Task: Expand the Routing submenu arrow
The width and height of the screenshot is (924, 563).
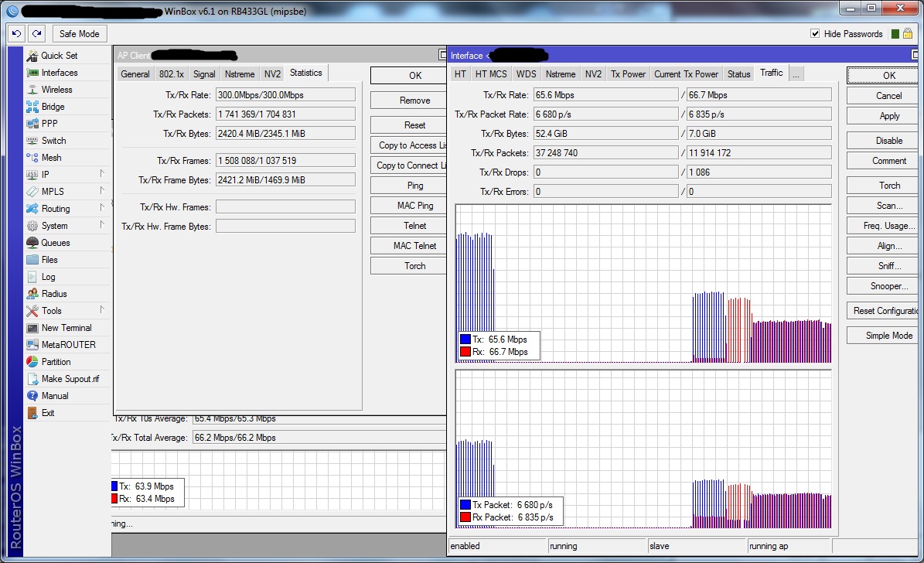Action: 101,209
